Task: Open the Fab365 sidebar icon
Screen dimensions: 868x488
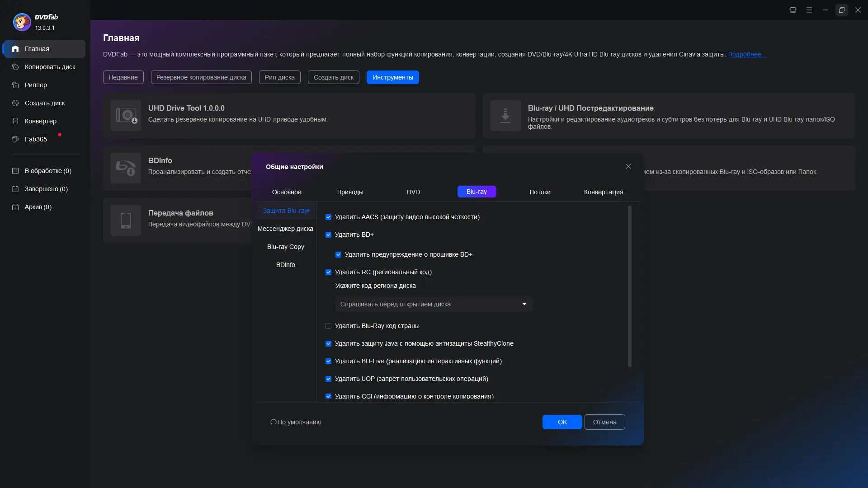Action: pyautogui.click(x=15, y=139)
